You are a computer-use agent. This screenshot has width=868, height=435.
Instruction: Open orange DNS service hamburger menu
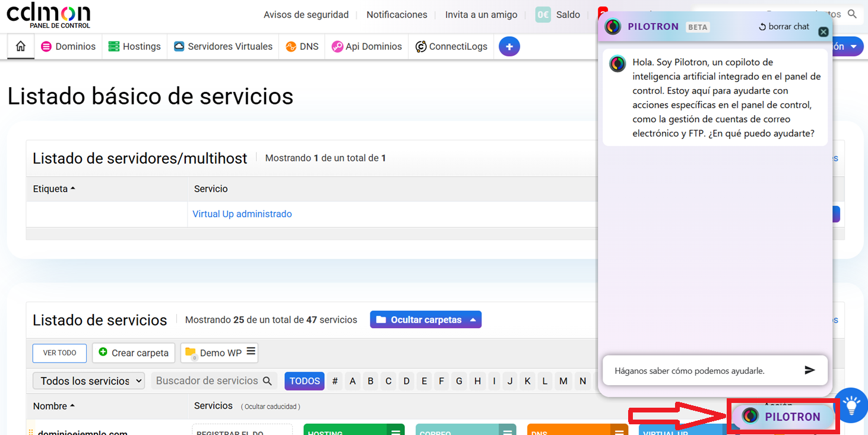pos(619,431)
